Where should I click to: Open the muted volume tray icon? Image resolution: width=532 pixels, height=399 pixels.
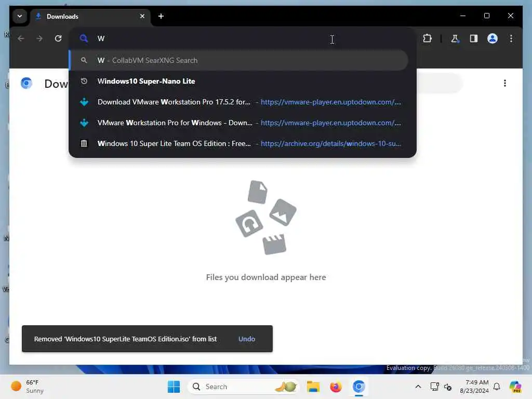pos(448,387)
